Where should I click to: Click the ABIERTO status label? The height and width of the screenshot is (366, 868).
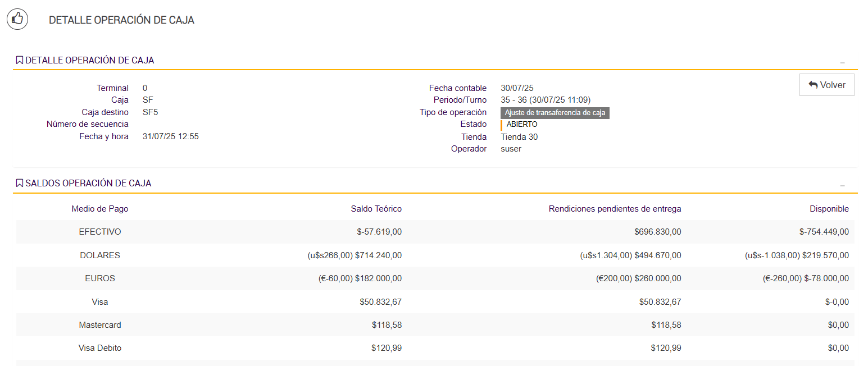[522, 125]
